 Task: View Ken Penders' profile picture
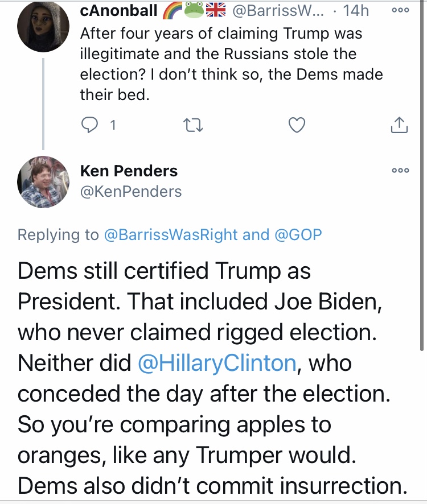tap(43, 182)
